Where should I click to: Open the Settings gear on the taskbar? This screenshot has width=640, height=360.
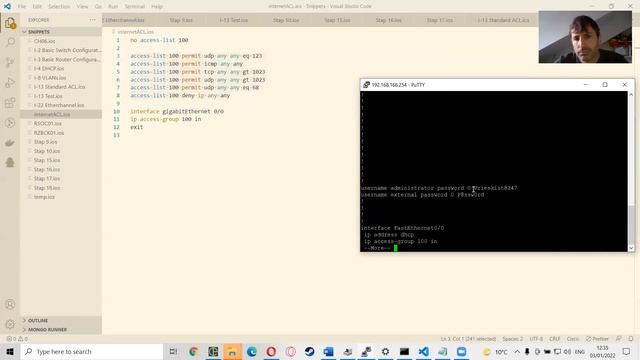tap(385, 351)
